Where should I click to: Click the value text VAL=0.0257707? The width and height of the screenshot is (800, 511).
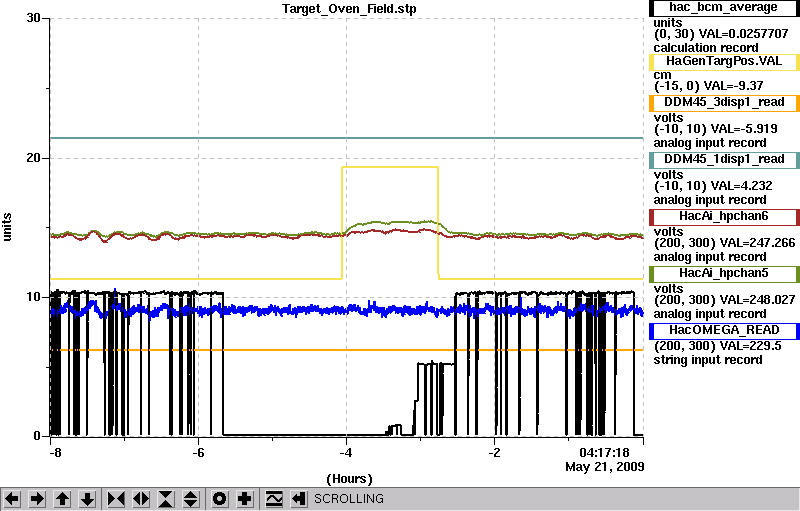click(743, 34)
